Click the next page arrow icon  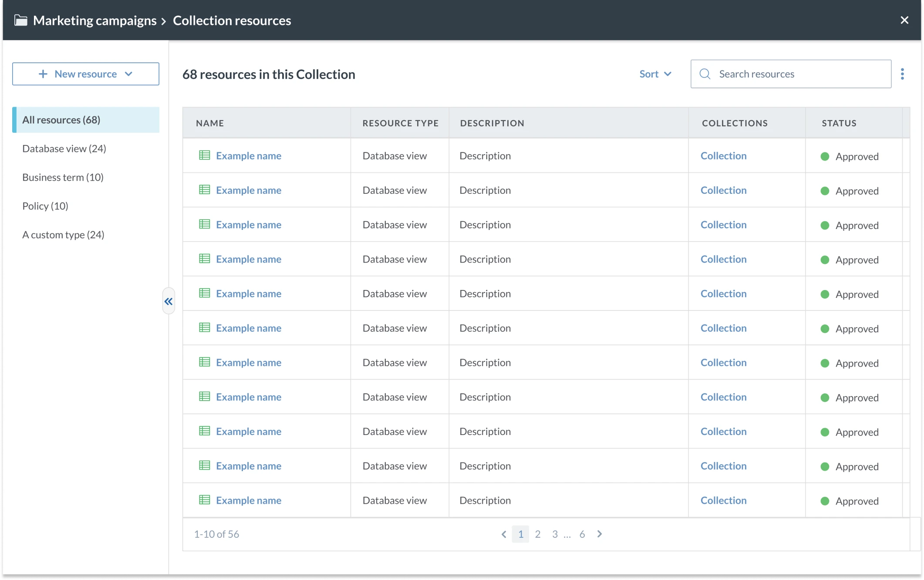[600, 534]
